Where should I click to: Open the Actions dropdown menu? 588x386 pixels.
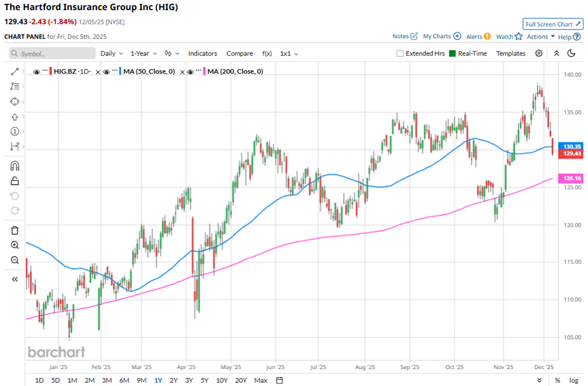[x=540, y=37]
